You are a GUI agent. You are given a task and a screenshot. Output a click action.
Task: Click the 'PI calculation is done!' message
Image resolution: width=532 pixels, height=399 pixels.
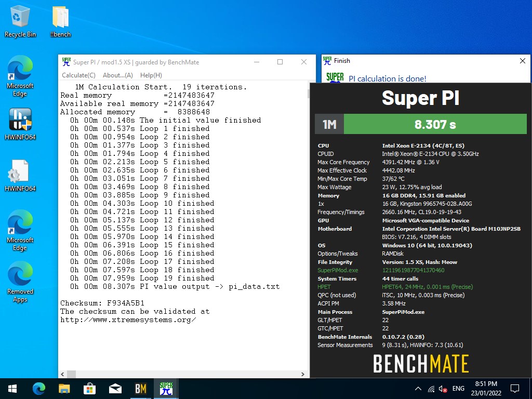(388, 79)
